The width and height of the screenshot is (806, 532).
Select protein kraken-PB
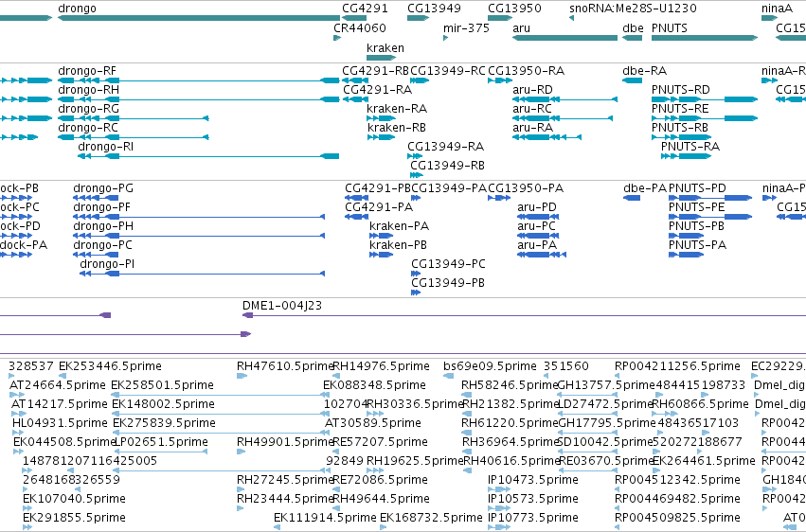(399, 245)
